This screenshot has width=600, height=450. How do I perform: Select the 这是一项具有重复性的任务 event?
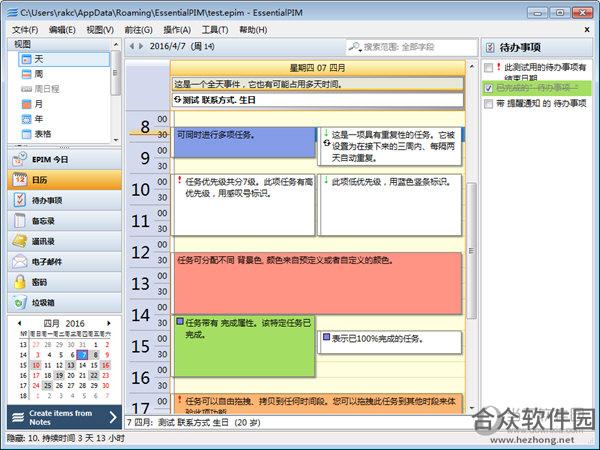[390, 146]
